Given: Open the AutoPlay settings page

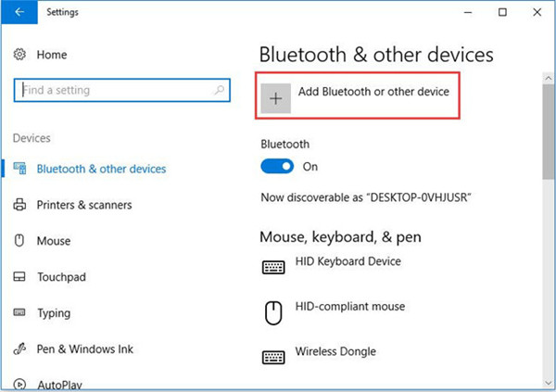Looking at the screenshot, I should [x=59, y=385].
